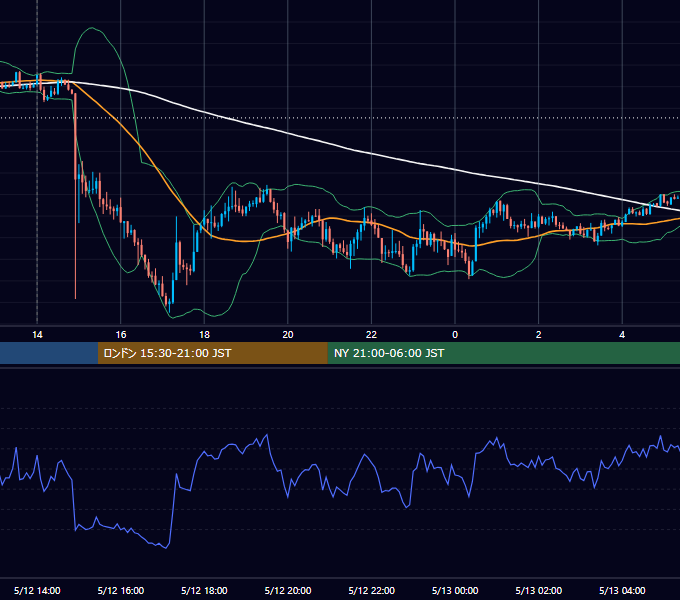This screenshot has height=600, width=680.
Task: Click the 14 hour label on upper axis
Action: (x=37, y=335)
